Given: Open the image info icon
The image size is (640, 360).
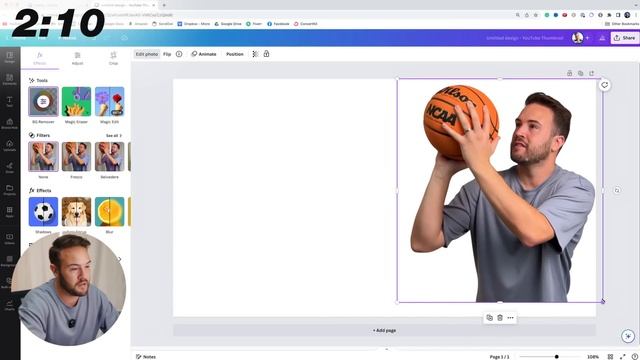Looking at the screenshot, I should click(x=179, y=54).
